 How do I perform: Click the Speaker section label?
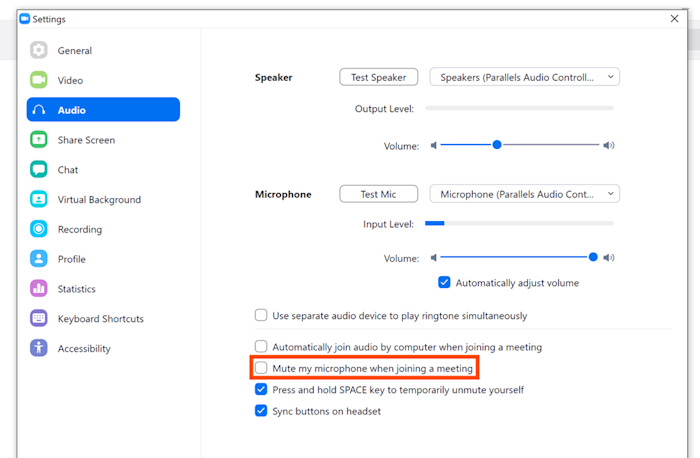pos(273,78)
